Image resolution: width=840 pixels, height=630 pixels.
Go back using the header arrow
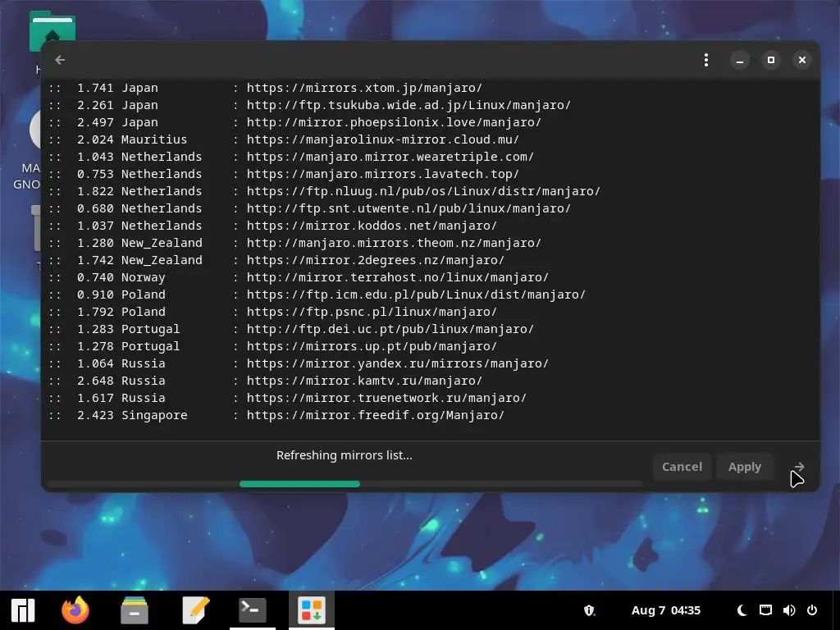click(60, 60)
